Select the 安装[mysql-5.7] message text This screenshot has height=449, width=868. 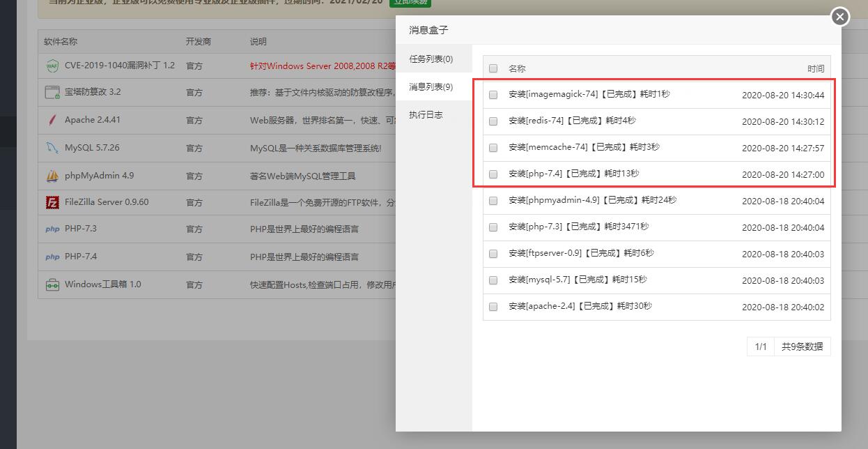[x=578, y=280]
